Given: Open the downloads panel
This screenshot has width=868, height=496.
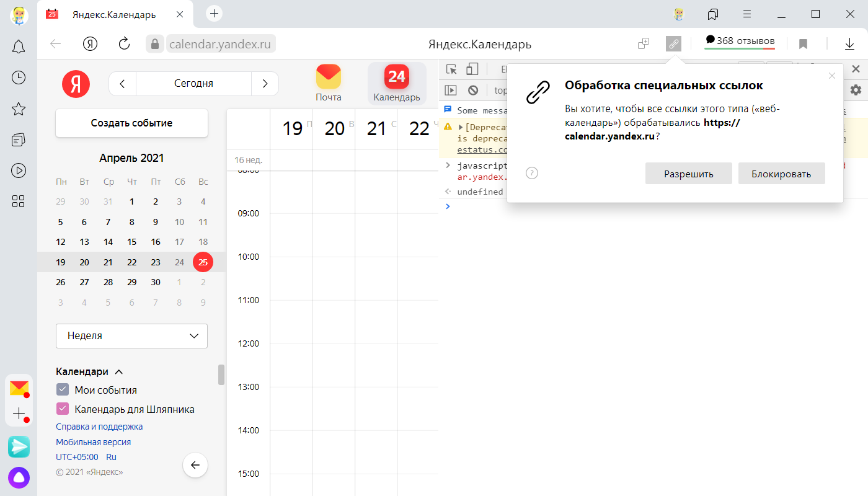Looking at the screenshot, I should (849, 44).
